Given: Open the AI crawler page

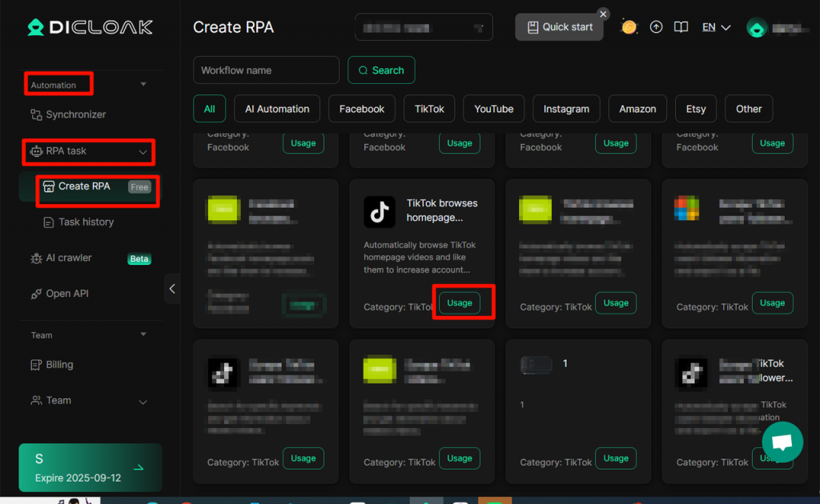Looking at the screenshot, I should coord(61,258).
